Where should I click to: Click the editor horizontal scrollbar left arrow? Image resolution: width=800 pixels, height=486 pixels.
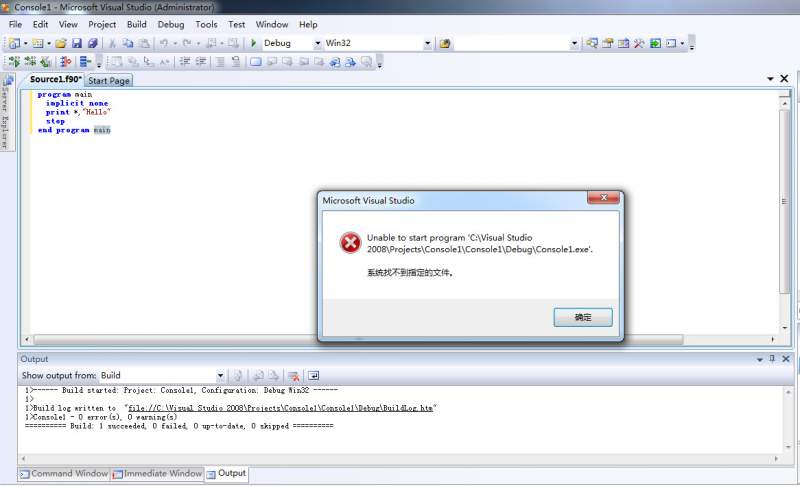(x=27, y=340)
